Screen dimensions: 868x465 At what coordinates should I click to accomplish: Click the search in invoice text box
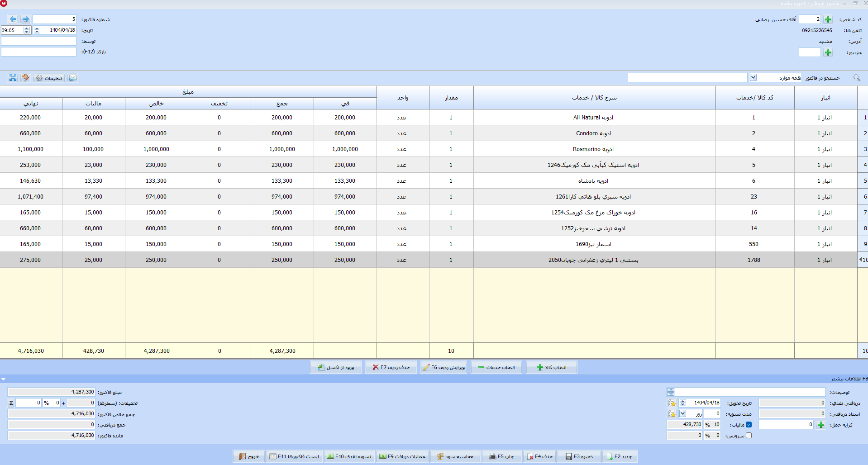coord(687,78)
